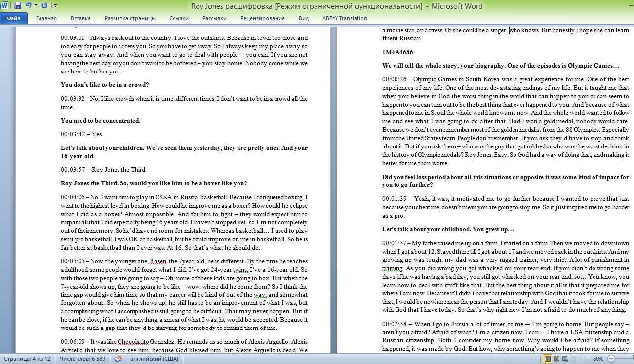Click the bold line 'Let's talk about your childhood. You grew up…'
The image size is (634, 364).
448,229
